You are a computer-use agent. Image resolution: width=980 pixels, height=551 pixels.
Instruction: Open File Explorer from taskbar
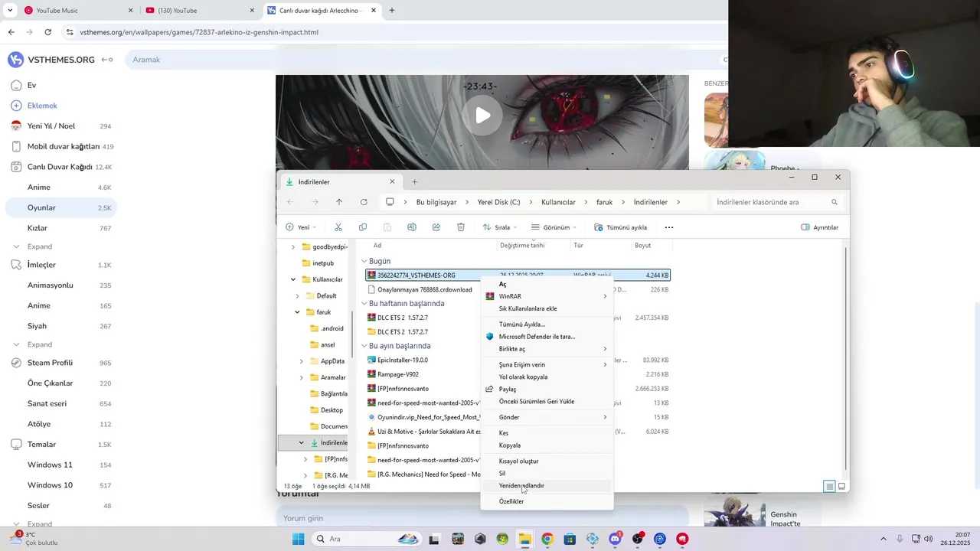[524, 539]
